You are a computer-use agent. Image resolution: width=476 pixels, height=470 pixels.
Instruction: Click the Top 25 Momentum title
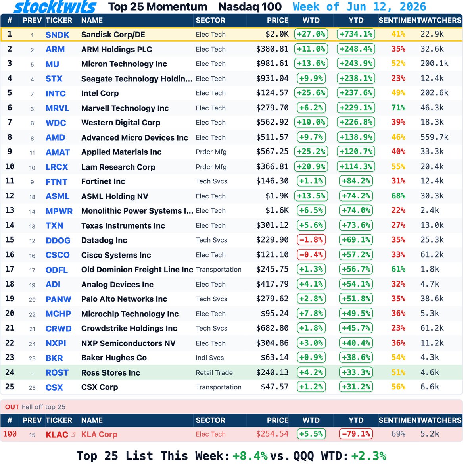157,7
